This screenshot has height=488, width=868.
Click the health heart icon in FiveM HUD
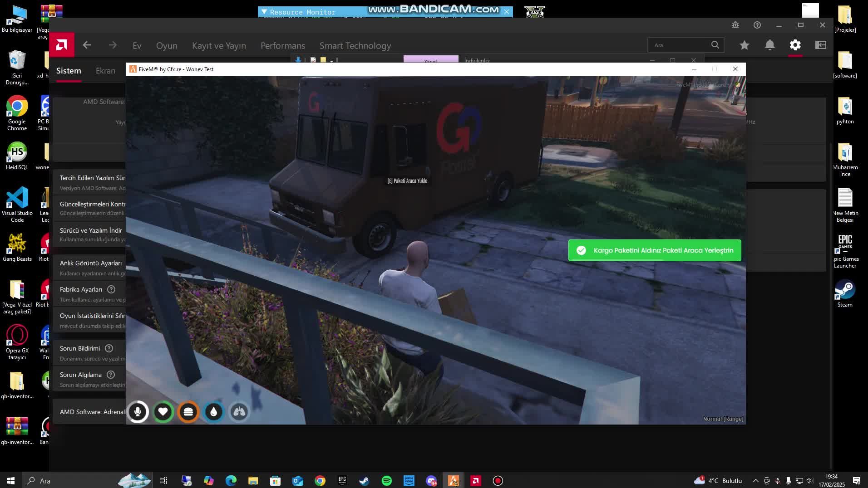163,412
